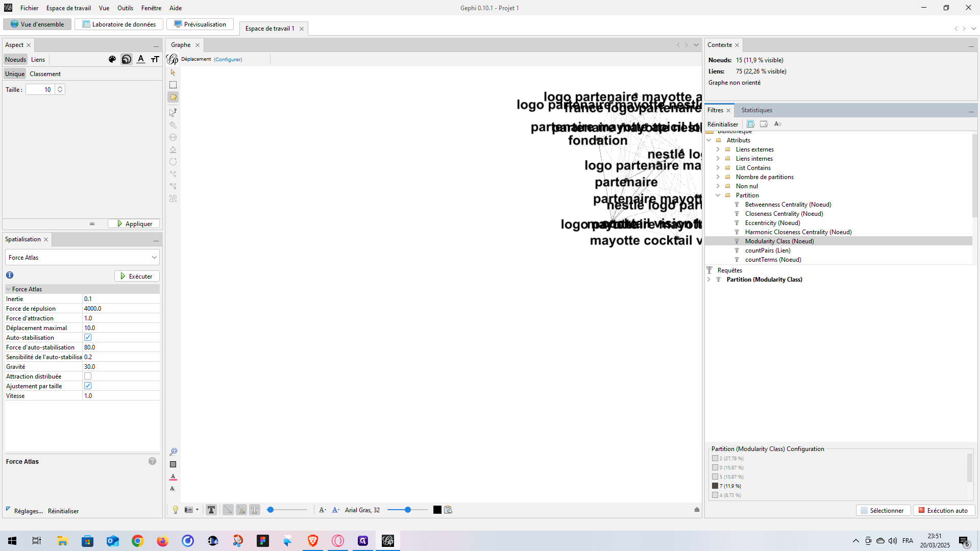Switch to Classement tab in Aspect
Screen dimensions: 980x551
(x=45, y=74)
